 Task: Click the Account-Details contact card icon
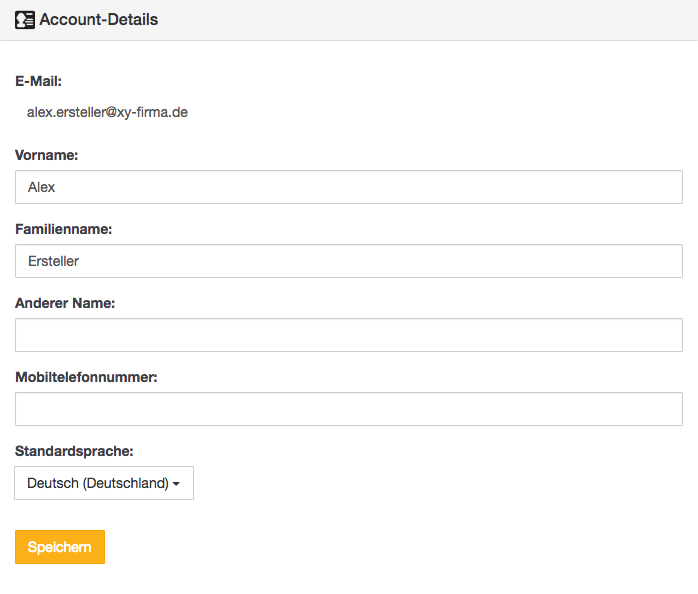24,20
